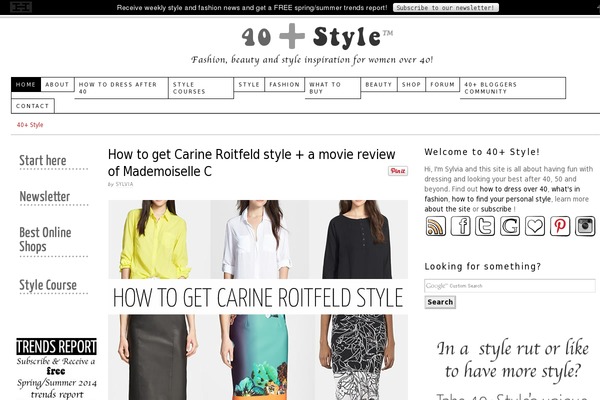Open the Pinterest social icon
Image resolution: width=600 pixels, height=400 pixels.
tap(560, 226)
